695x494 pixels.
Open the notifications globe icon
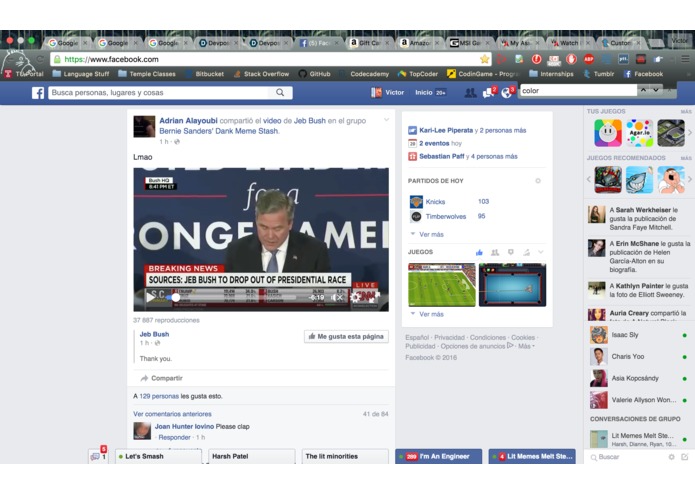pyautogui.click(x=507, y=93)
